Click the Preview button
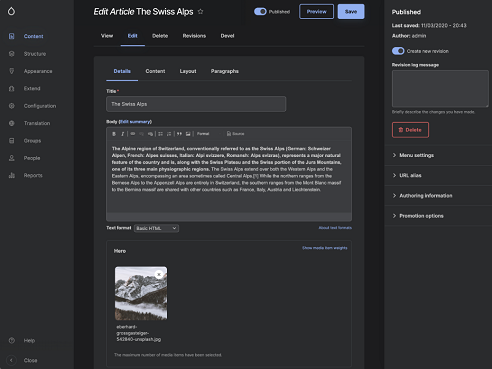Screen dimensions: 492x369 point(316,12)
